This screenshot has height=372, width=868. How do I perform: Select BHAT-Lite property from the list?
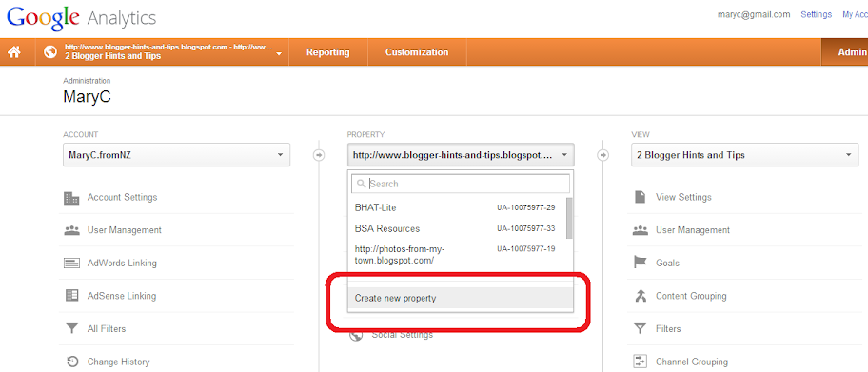coord(375,207)
